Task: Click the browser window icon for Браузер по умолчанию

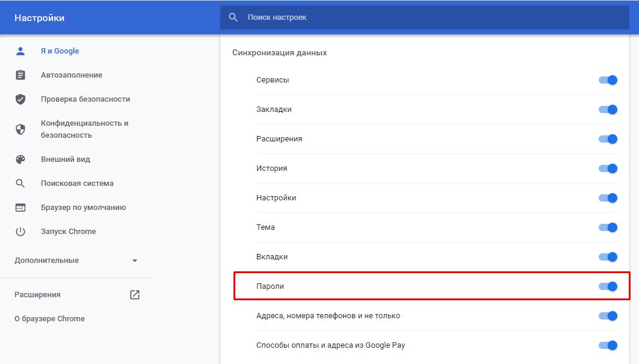Action: (20, 208)
